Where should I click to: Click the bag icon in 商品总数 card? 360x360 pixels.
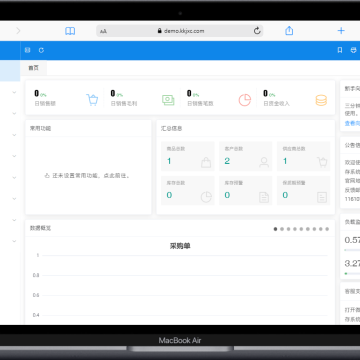[206, 162]
